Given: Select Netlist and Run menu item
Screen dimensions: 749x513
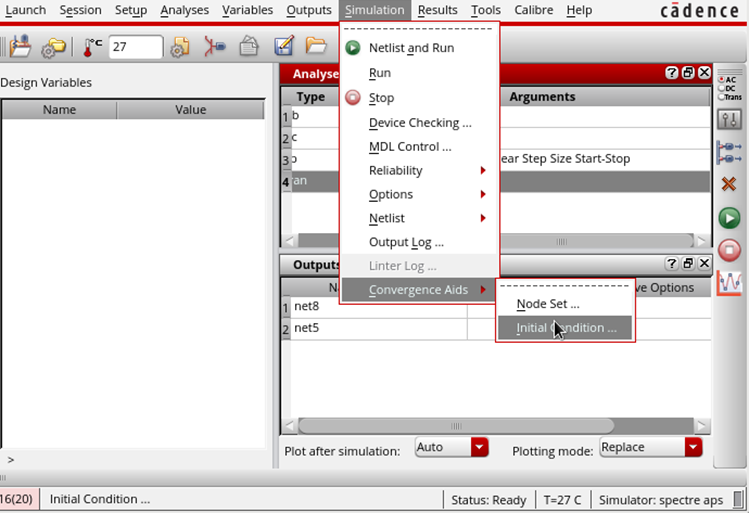Looking at the screenshot, I should pyautogui.click(x=411, y=48).
